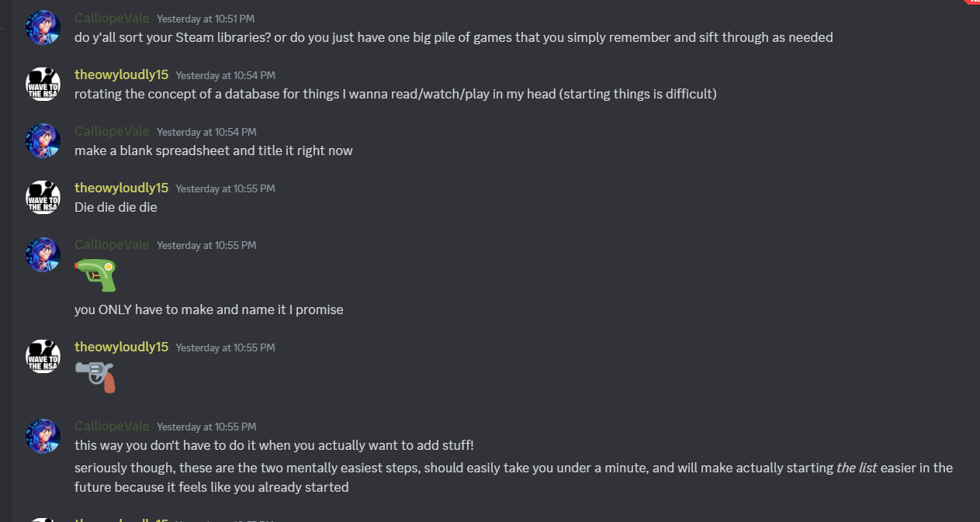
Task: Click the "you ONLY have to make" message
Action: pyautogui.click(x=209, y=309)
